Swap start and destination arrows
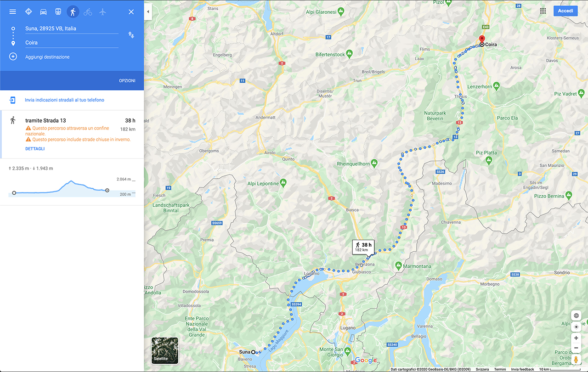The width and height of the screenshot is (588, 372). (131, 35)
